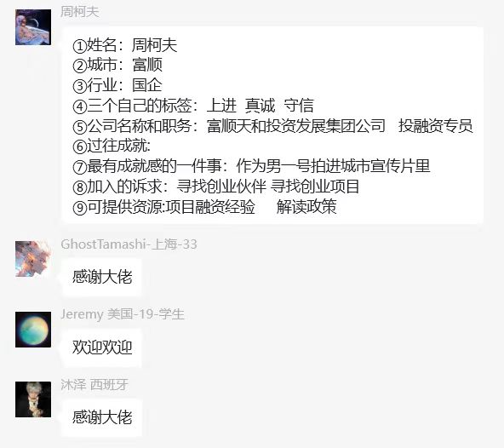Click GhostTamashi's avatar picture

(33, 259)
